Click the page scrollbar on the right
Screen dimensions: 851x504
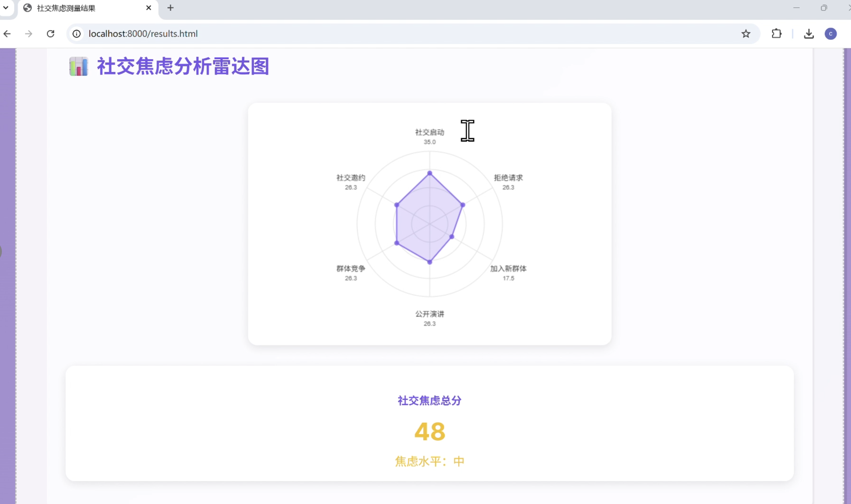tap(847, 238)
